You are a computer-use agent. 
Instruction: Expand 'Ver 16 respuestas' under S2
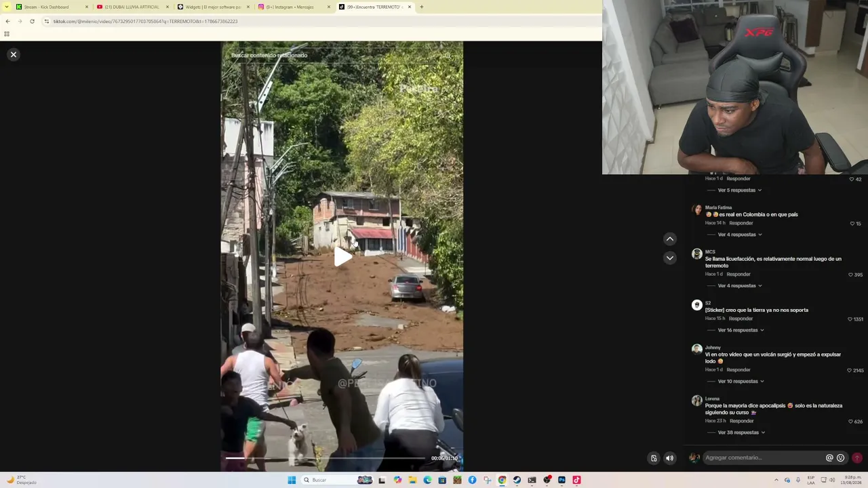pos(741,330)
